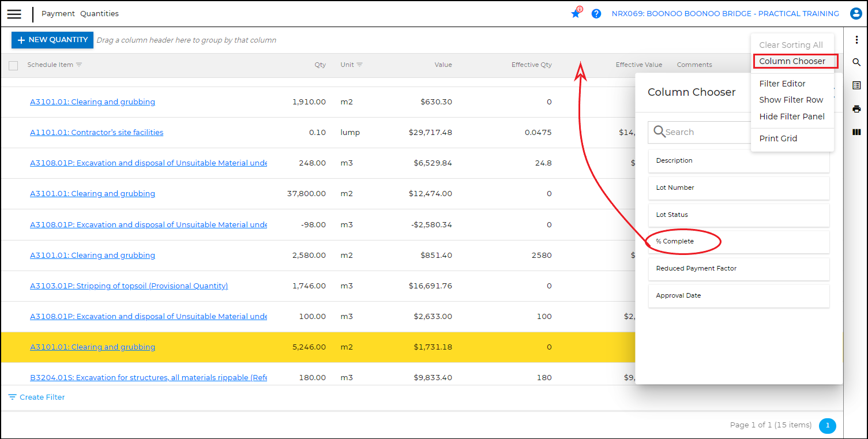Click the NEW QUANTITY button
The width and height of the screenshot is (868, 439).
pyautogui.click(x=52, y=40)
